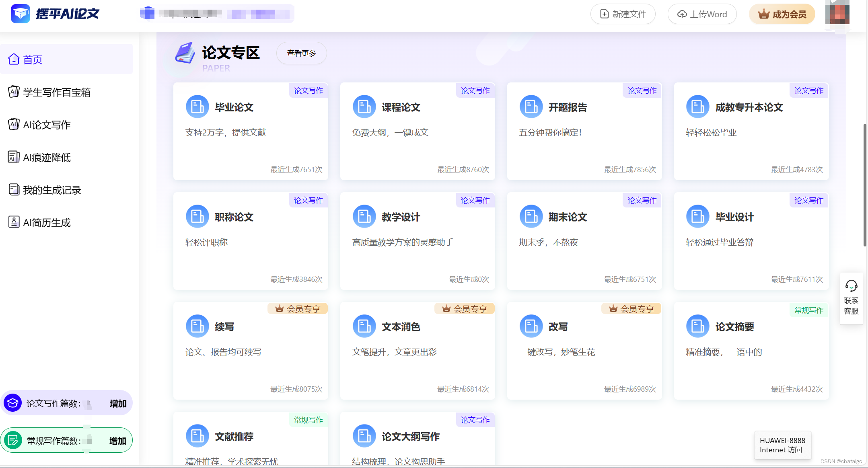Click the vertical page scrollbar
This screenshot has height=468, width=868.
[x=864, y=185]
